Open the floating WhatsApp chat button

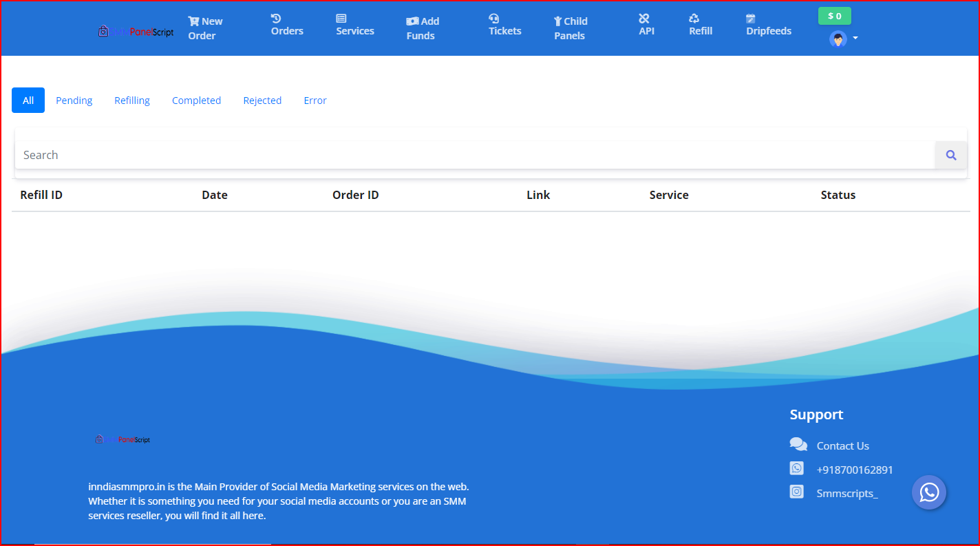coord(929,492)
